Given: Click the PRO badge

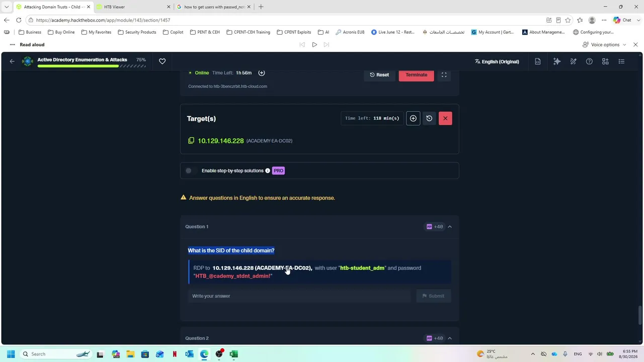Looking at the screenshot, I should coord(278,170).
